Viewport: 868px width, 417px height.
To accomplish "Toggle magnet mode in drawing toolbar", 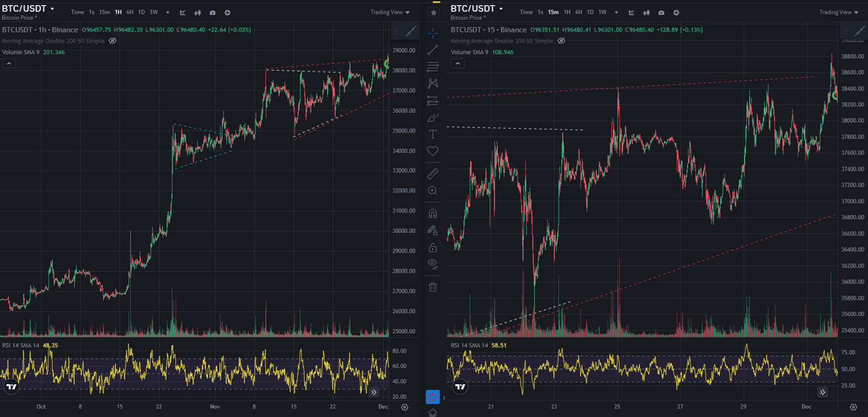I will pyautogui.click(x=433, y=213).
